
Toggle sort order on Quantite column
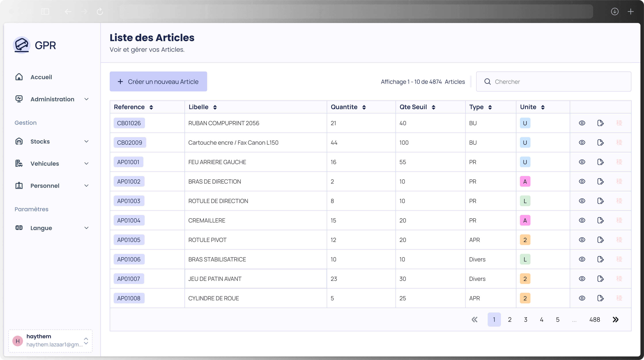364,107
